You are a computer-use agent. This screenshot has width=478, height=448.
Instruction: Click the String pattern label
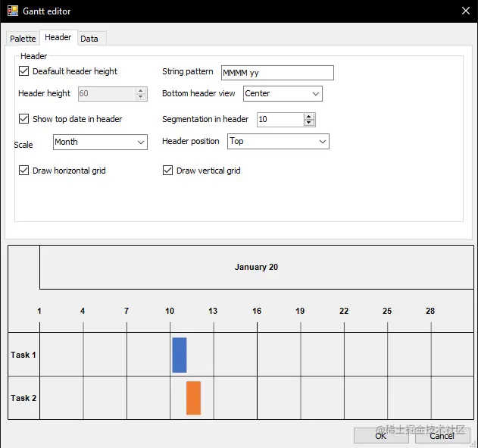188,72
